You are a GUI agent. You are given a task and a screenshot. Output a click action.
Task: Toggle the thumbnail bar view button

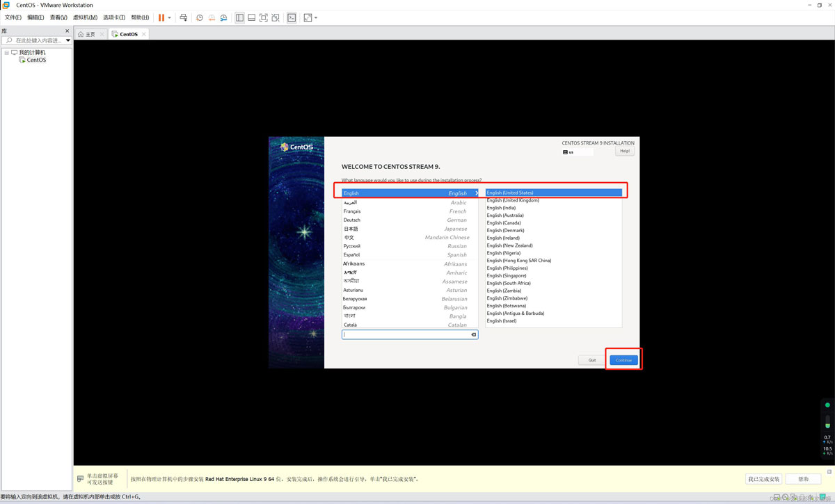tap(251, 17)
